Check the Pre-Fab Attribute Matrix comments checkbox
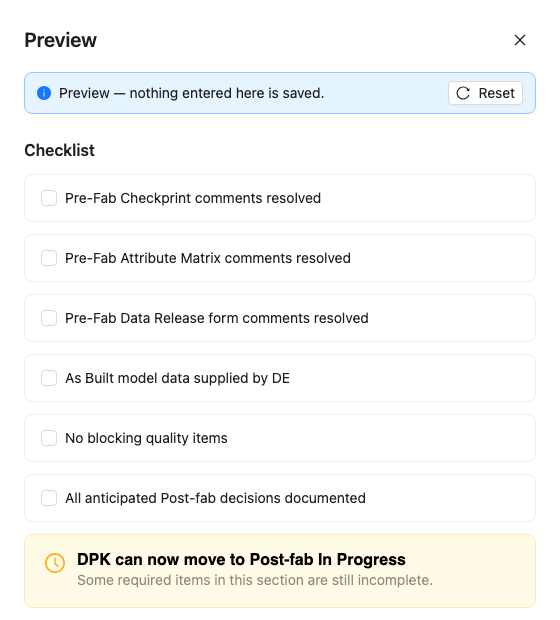 [x=49, y=258]
